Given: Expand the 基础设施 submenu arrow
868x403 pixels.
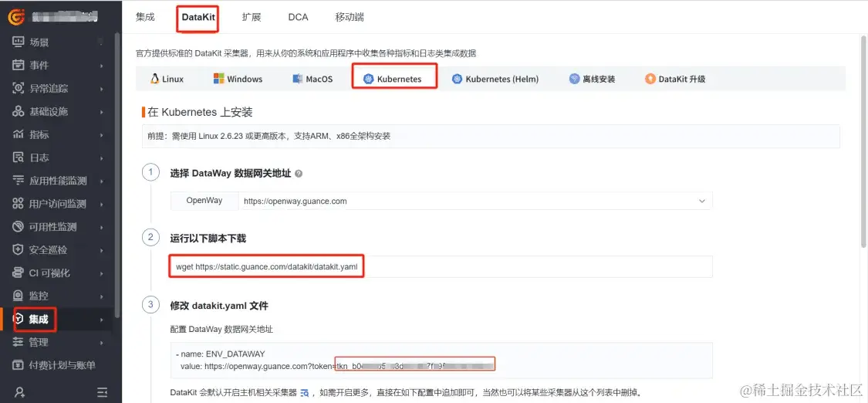Looking at the screenshot, I should tap(102, 112).
